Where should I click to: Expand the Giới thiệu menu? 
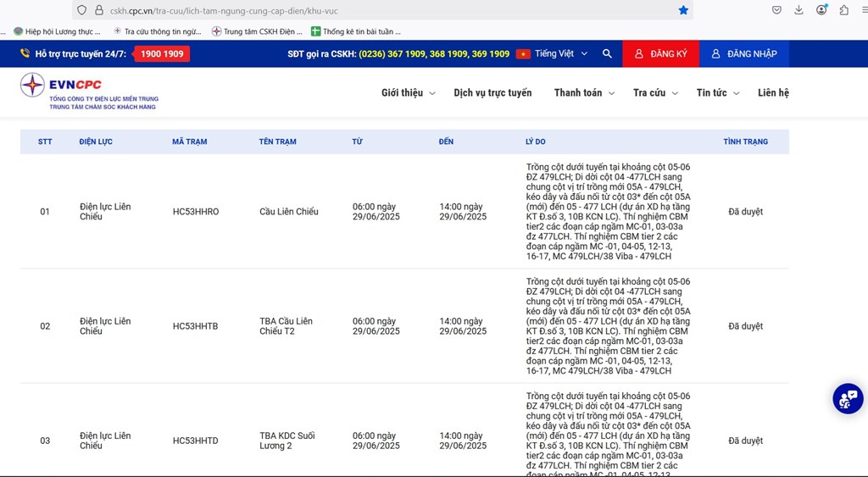(x=408, y=93)
